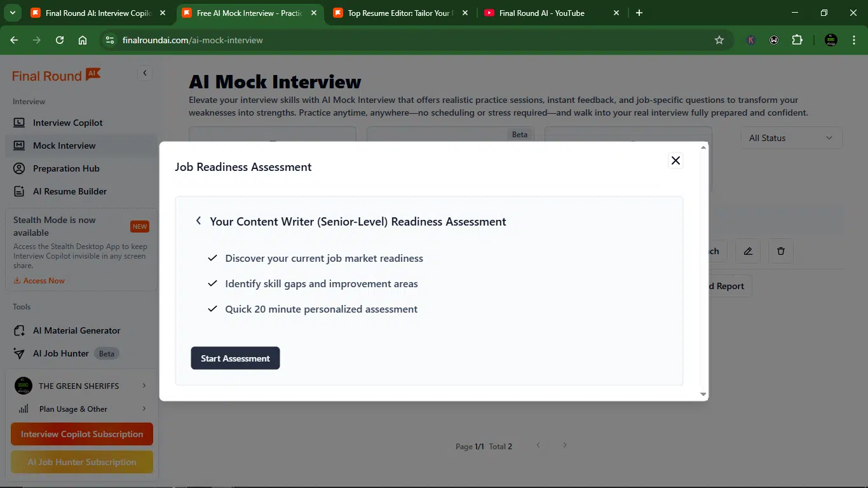Click 'Quick 20 minute personalized assessment'
Viewport: 868px width, 488px height.
(322, 309)
